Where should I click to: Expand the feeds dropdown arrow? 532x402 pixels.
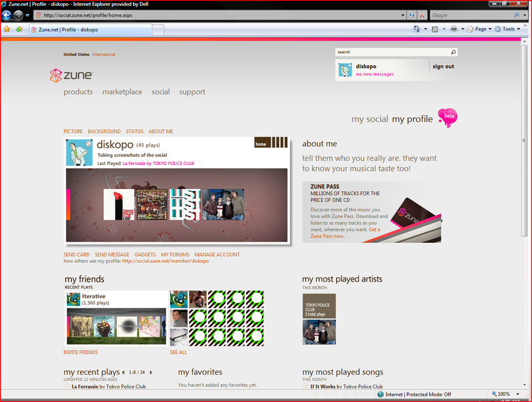click(x=444, y=29)
